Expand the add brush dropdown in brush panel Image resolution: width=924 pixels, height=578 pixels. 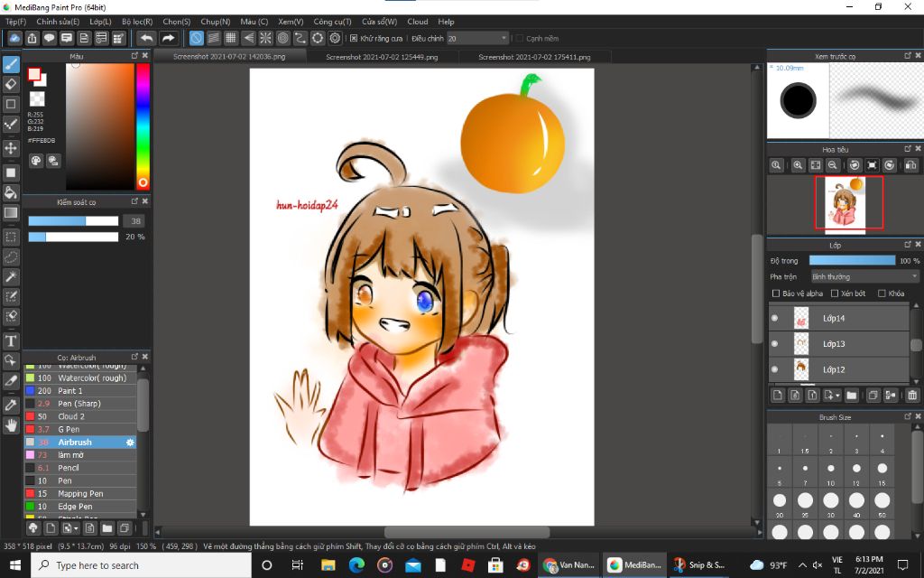pyautogui.click(x=76, y=528)
